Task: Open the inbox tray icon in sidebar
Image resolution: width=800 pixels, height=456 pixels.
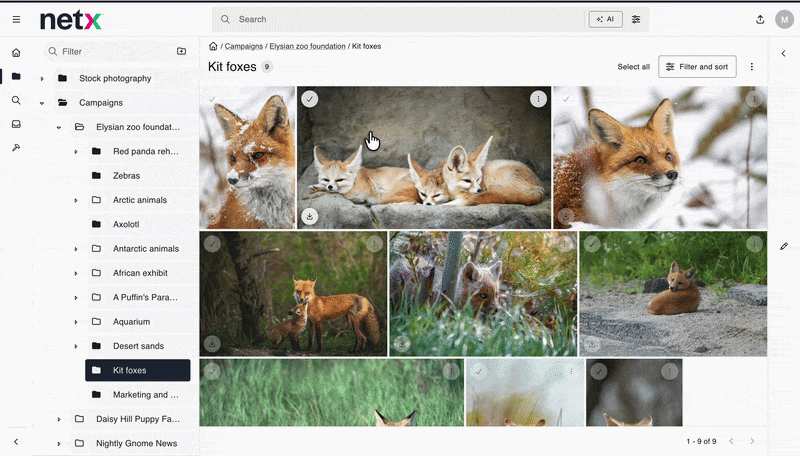Action: [16, 124]
